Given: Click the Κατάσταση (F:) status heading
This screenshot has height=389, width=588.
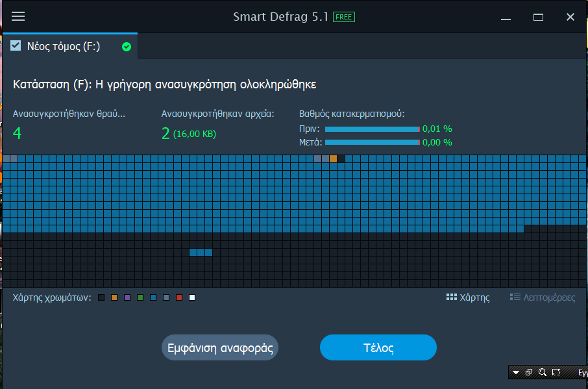Looking at the screenshot, I should coord(165,84).
